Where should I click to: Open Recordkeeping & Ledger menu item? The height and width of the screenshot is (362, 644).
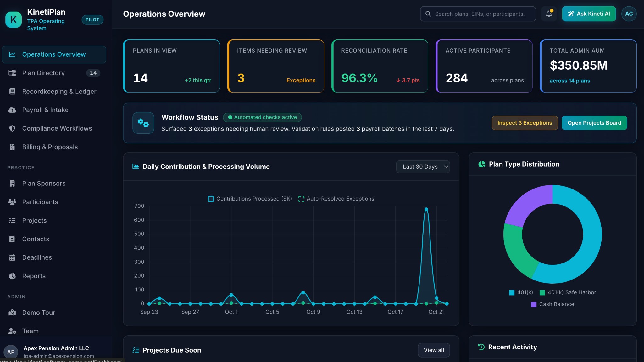54,92
